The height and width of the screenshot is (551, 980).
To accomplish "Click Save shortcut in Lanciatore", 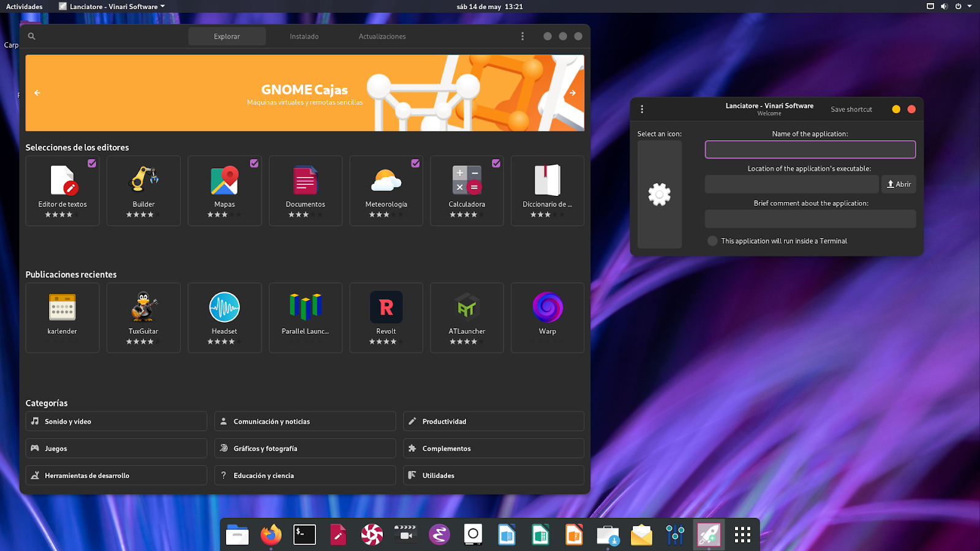I will tap(851, 109).
